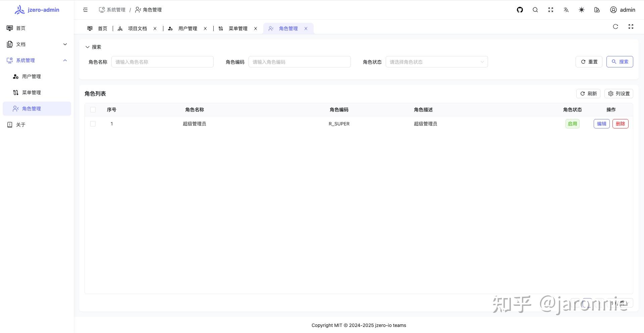Click the 关于 sidebar info icon
This screenshot has width=644, height=333.
pos(10,125)
